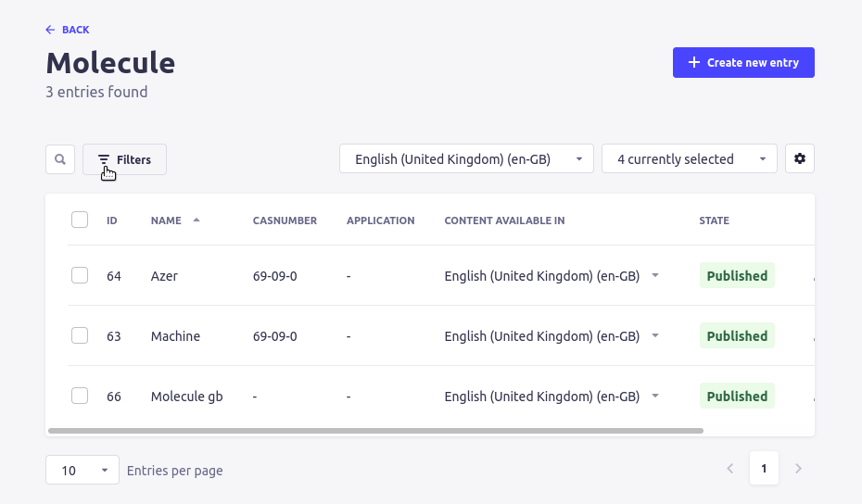Click the CONTENT AVAILABLE IN header
This screenshot has width=862, height=504.
(x=504, y=220)
